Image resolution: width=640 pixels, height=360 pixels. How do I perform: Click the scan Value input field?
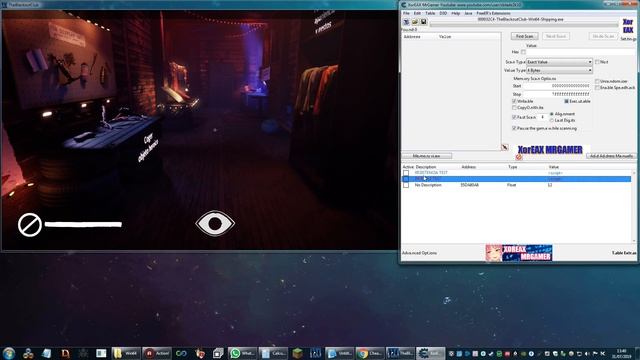pos(581,52)
